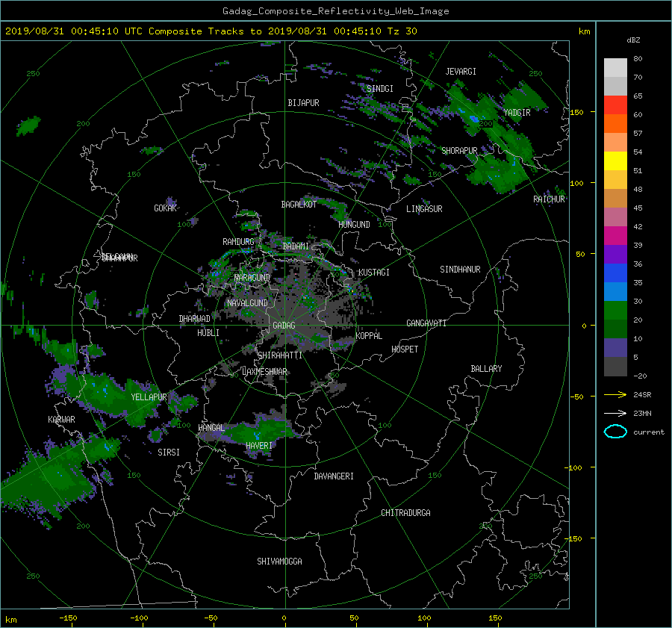Click the CHITRADURGA city label

point(406,513)
